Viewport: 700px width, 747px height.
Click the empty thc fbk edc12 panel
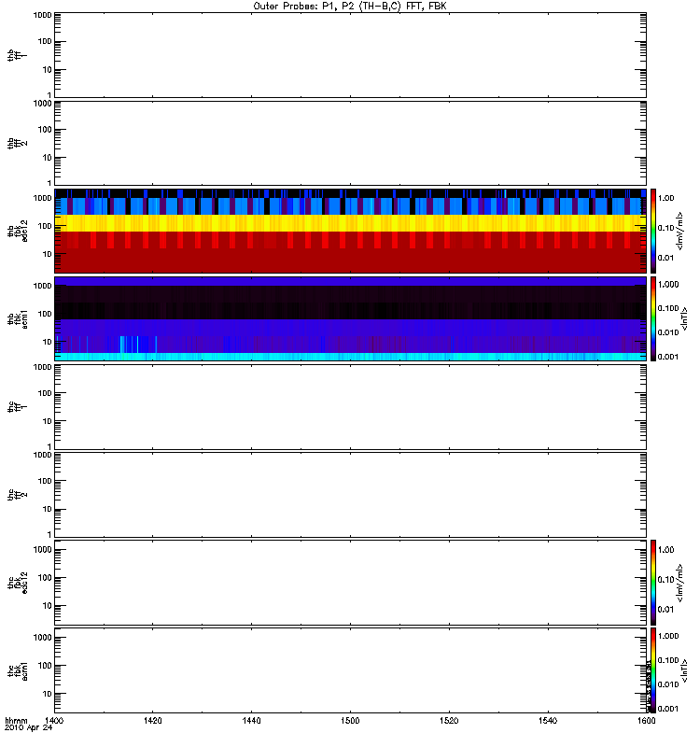350,582
